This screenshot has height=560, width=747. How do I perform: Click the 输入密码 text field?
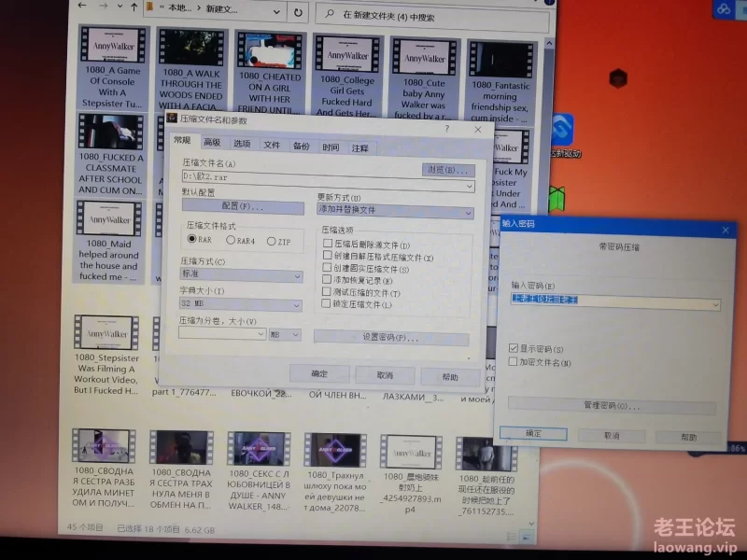(x=616, y=301)
